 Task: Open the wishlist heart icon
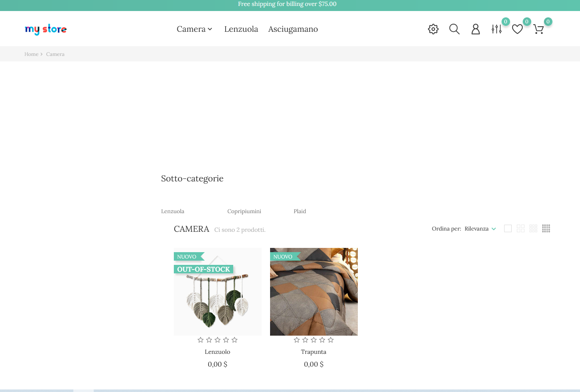coord(517,29)
